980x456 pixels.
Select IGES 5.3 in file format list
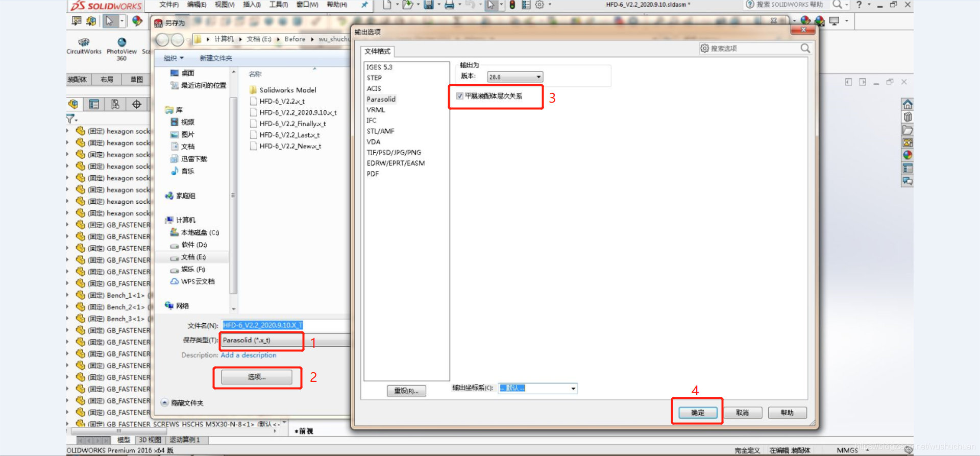379,67
